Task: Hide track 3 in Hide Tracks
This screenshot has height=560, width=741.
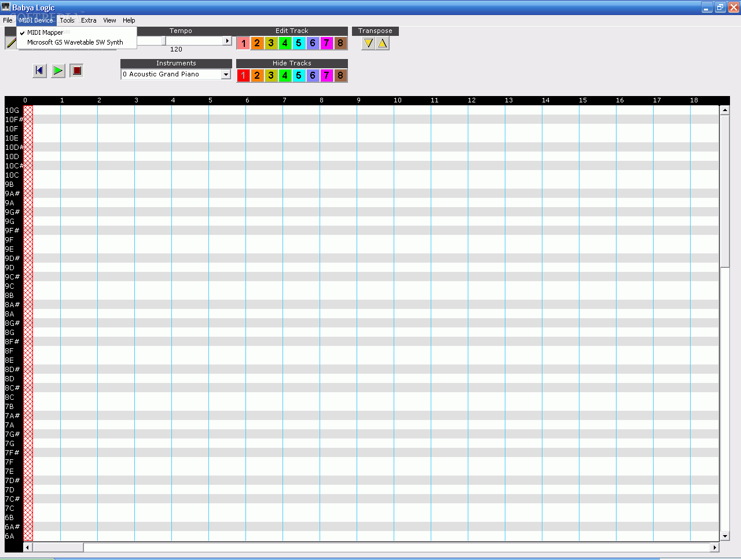Action: click(x=271, y=76)
